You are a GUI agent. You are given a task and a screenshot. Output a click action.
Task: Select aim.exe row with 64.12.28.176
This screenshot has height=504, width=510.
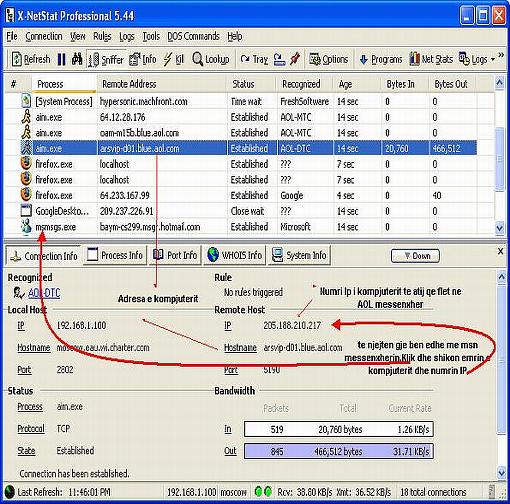pyautogui.click(x=248, y=117)
